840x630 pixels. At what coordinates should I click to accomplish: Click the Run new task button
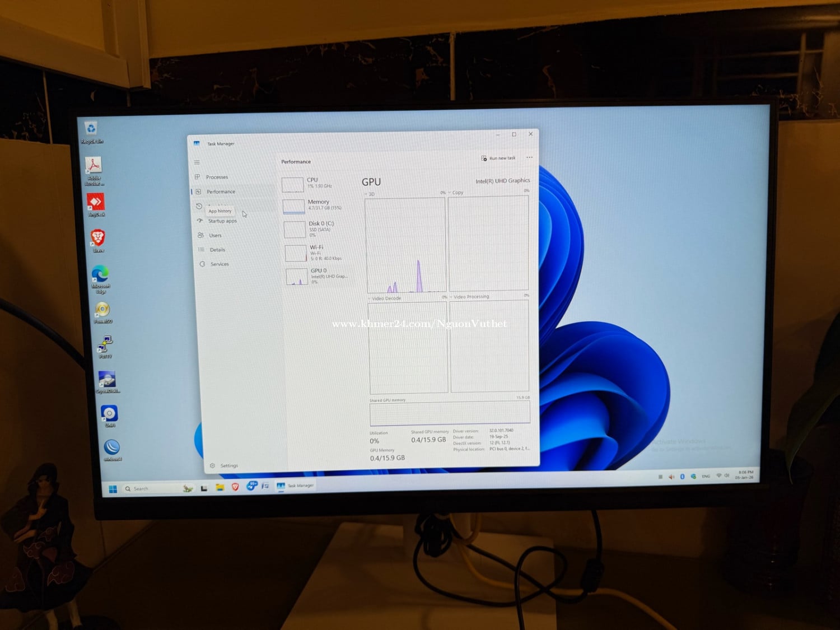[498, 158]
